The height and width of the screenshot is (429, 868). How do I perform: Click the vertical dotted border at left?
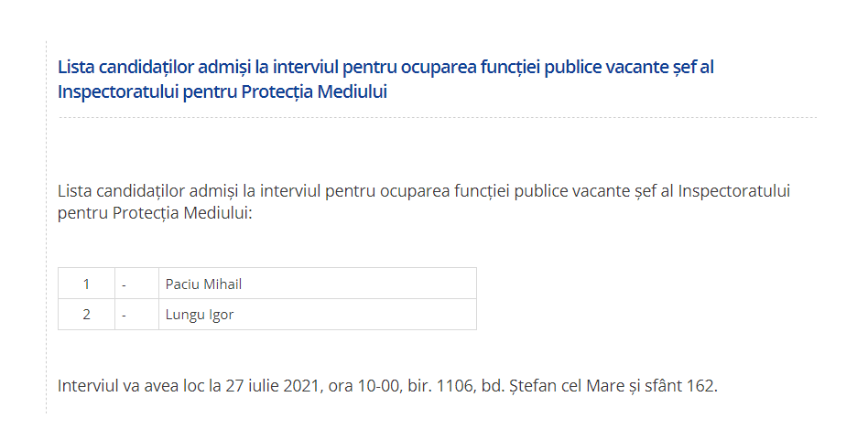(46, 227)
